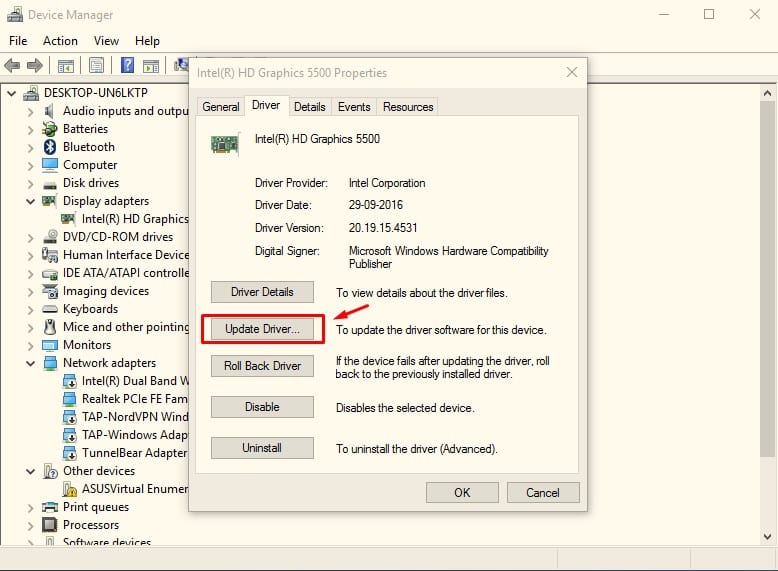Select the Driver tab
The image size is (778, 571).
[266, 105]
